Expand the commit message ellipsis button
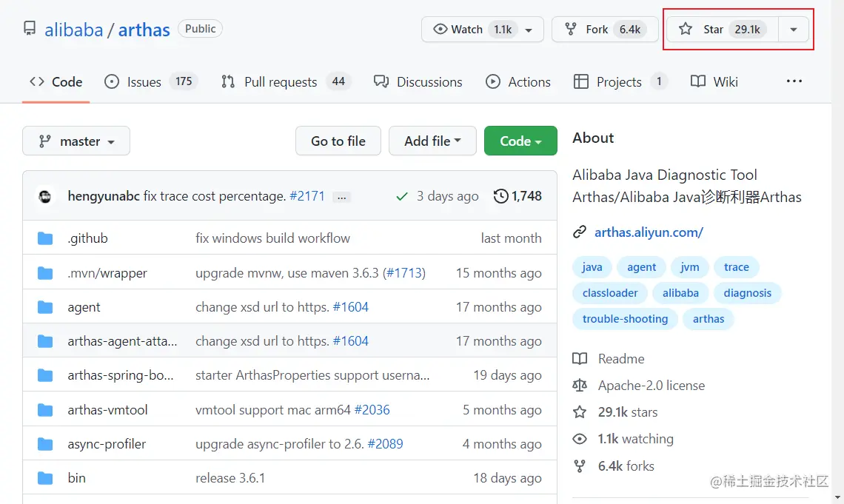Viewport: 844px width, 504px height. coord(342,198)
